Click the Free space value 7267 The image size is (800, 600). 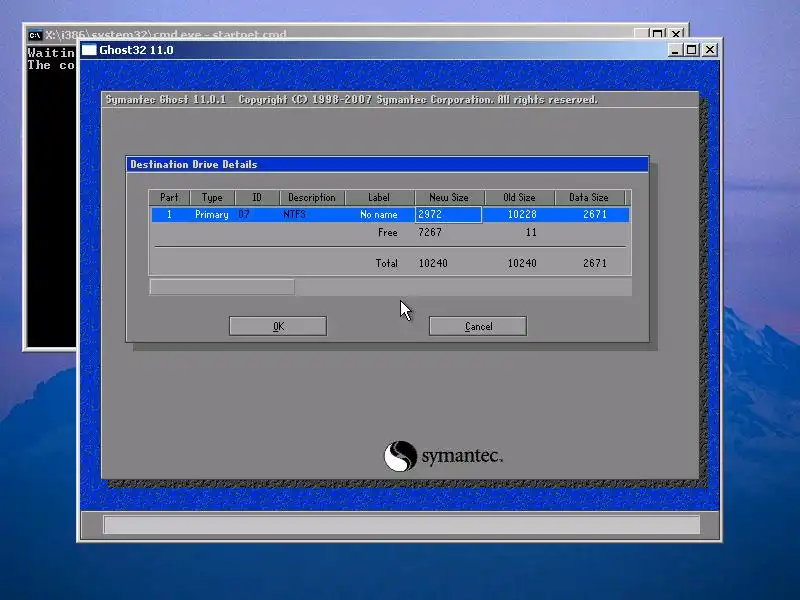[x=430, y=232]
